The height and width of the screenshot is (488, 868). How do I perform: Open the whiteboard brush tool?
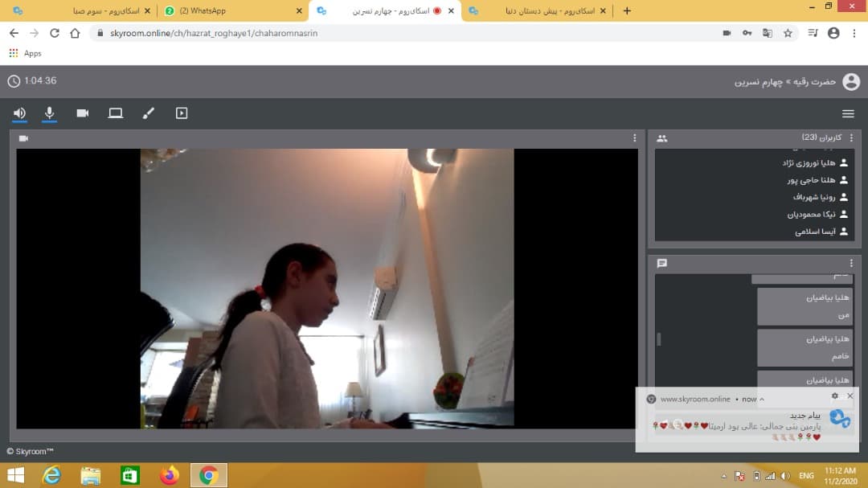pyautogui.click(x=148, y=113)
